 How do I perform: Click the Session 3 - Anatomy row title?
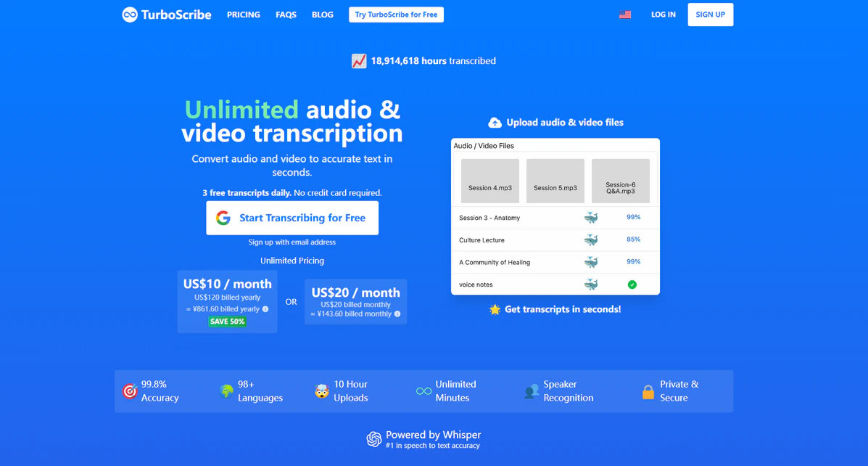pyautogui.click(x=489, y=218)
